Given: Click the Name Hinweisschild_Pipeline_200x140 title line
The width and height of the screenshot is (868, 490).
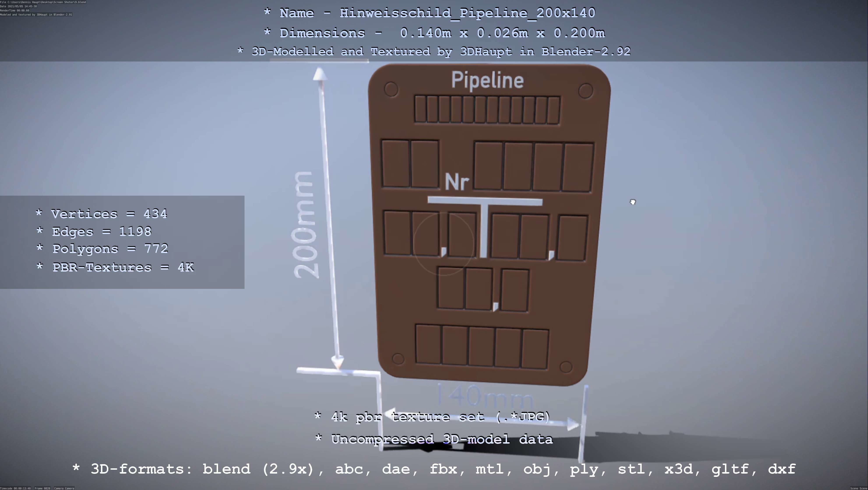Looking at the screenshot, I should click(430, 13).
